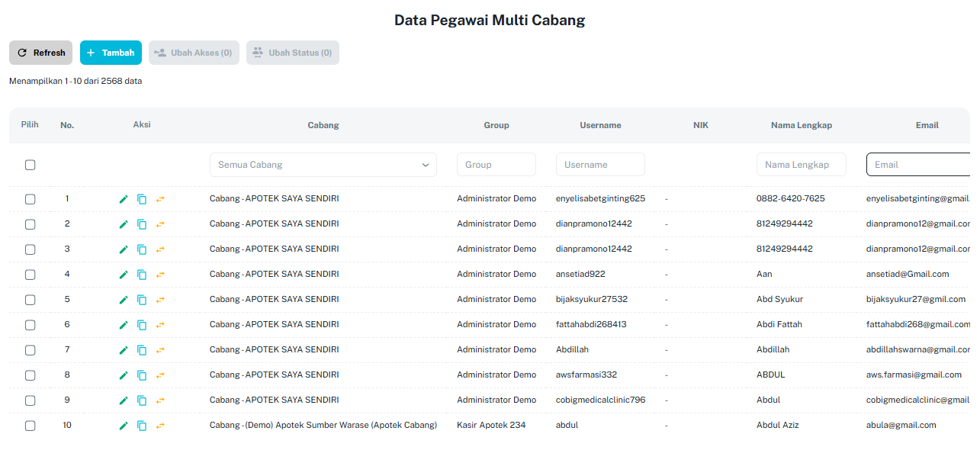Viewport: 980px width, 463px height.
Task: Click the email aws.farmasi@gmail.com
Action: pos(914,375)
